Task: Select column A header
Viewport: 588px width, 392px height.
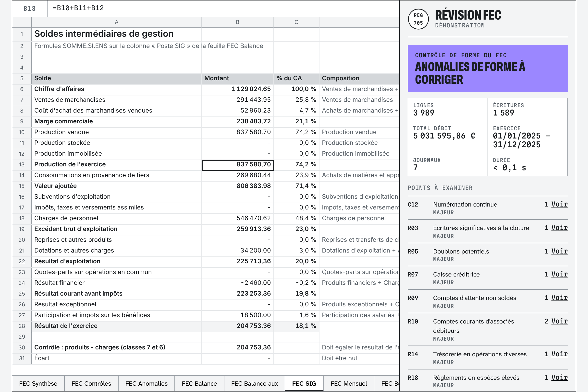Action: 117,22
